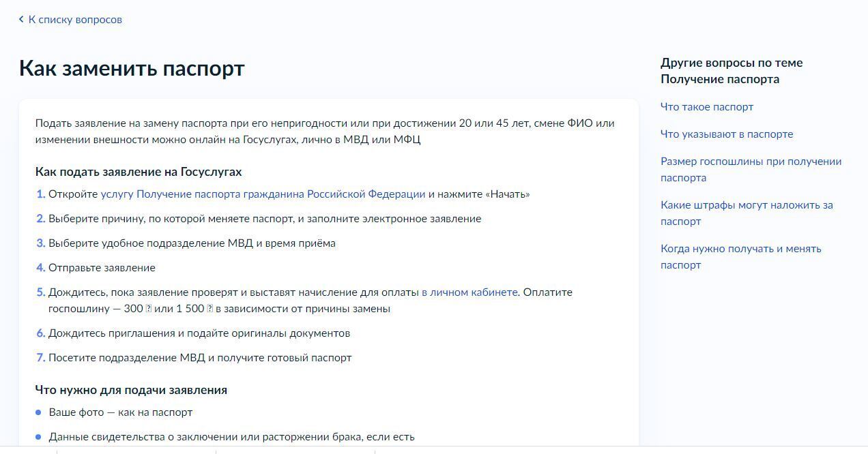Click the heading «Что нужно для подачи заявления»

(131, 390)
